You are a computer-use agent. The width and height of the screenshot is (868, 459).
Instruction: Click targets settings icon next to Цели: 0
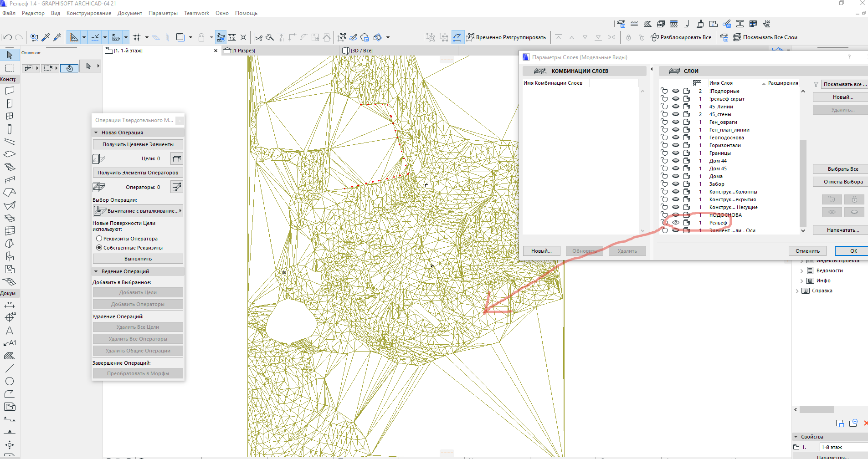(x=177, y=158)
